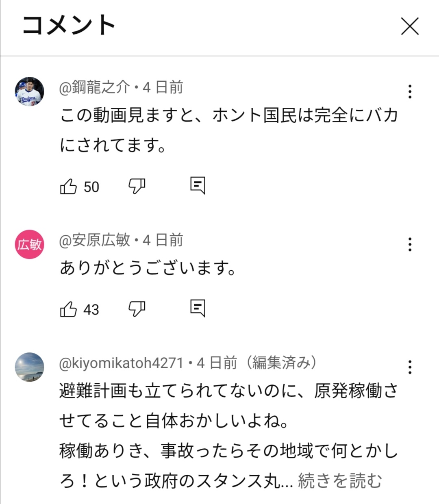Reply to @安原広敏's comment
Viewport: 439px width, 504px height.
[198, 308]
